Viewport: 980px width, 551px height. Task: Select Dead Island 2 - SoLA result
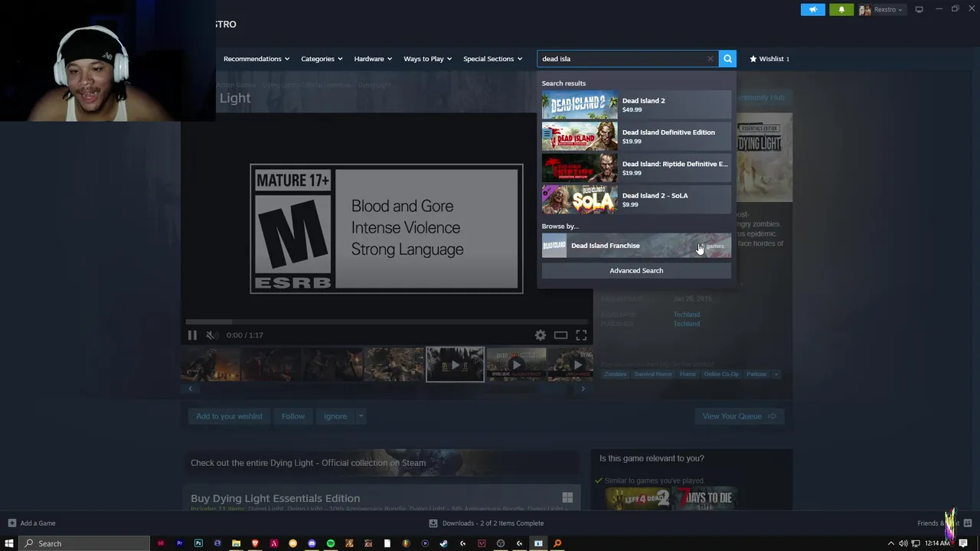coord(636,199)
